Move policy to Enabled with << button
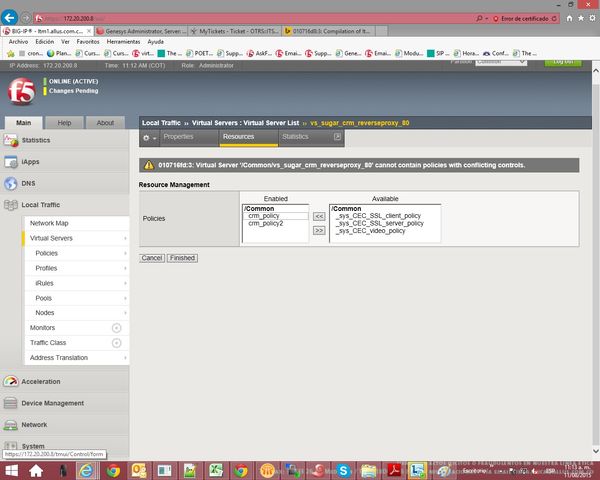Screen dimensions: 600x480 pos(319,216)
